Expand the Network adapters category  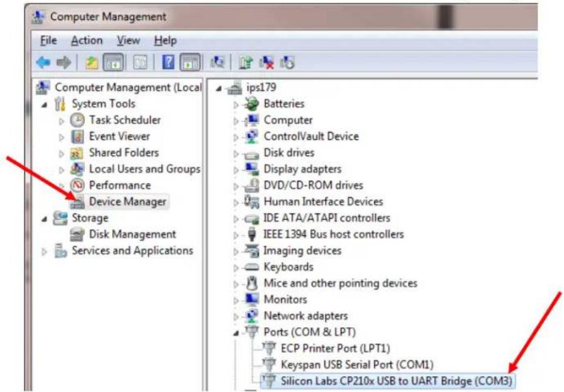tap(236, 317)
